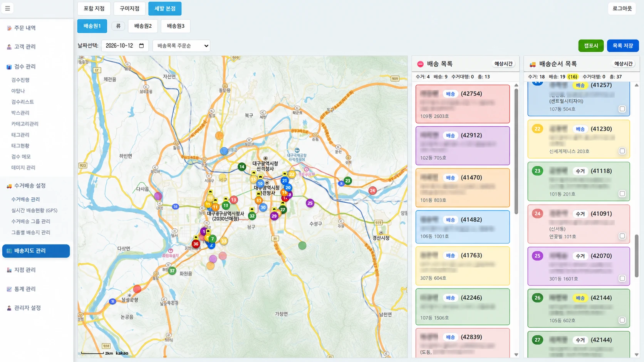Click the 류 button next to 배송원1
644x362 pixels.
(x=118, y=26)
